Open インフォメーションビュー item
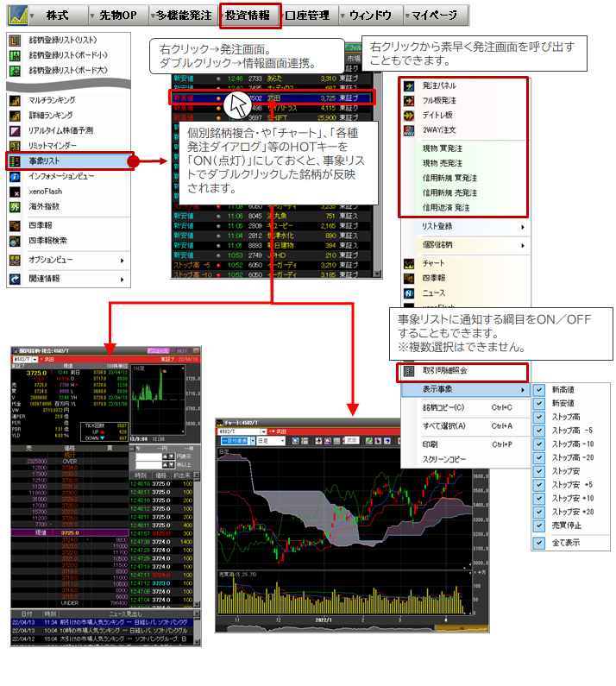 click(x=68, y=176)
